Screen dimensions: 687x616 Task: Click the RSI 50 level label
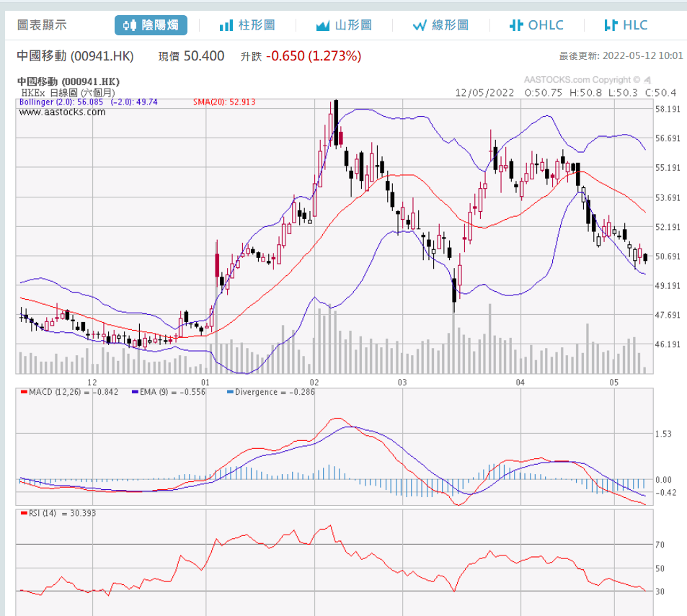(x=660, y=568)
